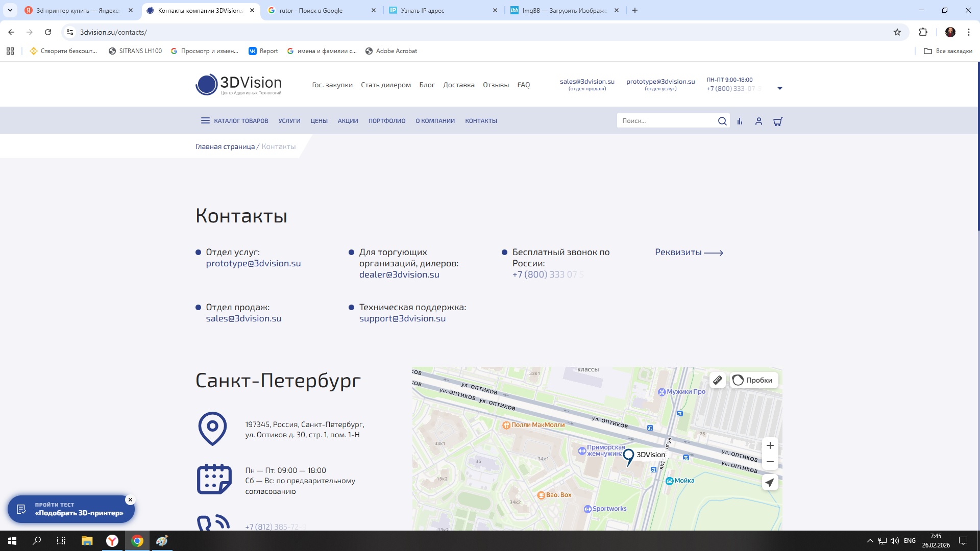Open Yandex Browser from taskbar

(x=112, y=541)
